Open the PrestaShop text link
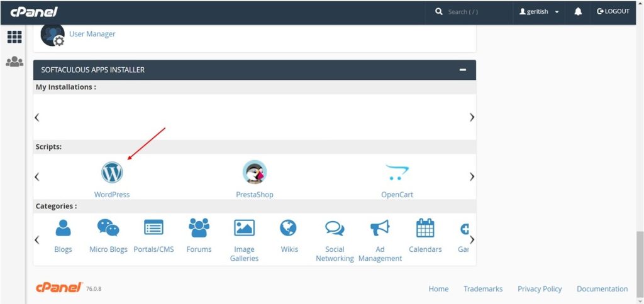 (x=255, y=195)
